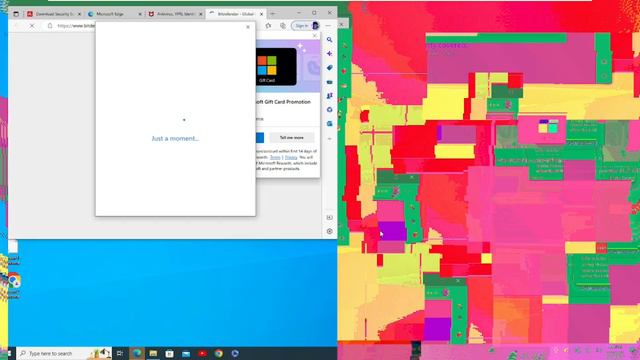Switch to the Download Security tab
Screen dimensions: 640x360
click(54, 14)
